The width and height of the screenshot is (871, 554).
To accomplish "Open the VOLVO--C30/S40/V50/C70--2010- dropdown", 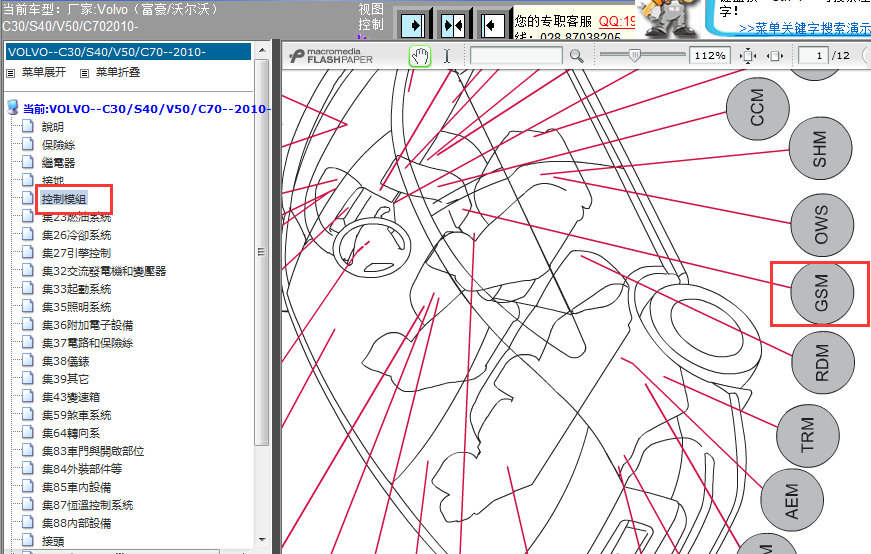I will coord(128,52).
